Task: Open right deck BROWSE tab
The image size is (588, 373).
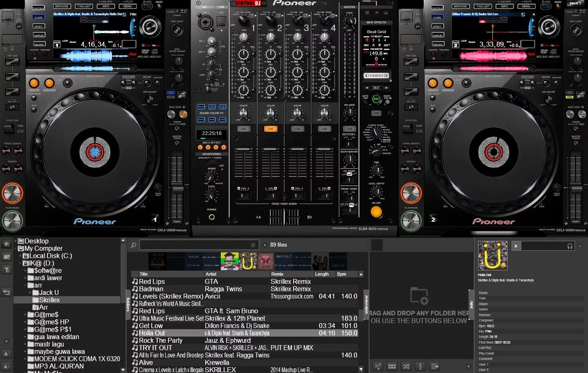Action: pos(460,6)
